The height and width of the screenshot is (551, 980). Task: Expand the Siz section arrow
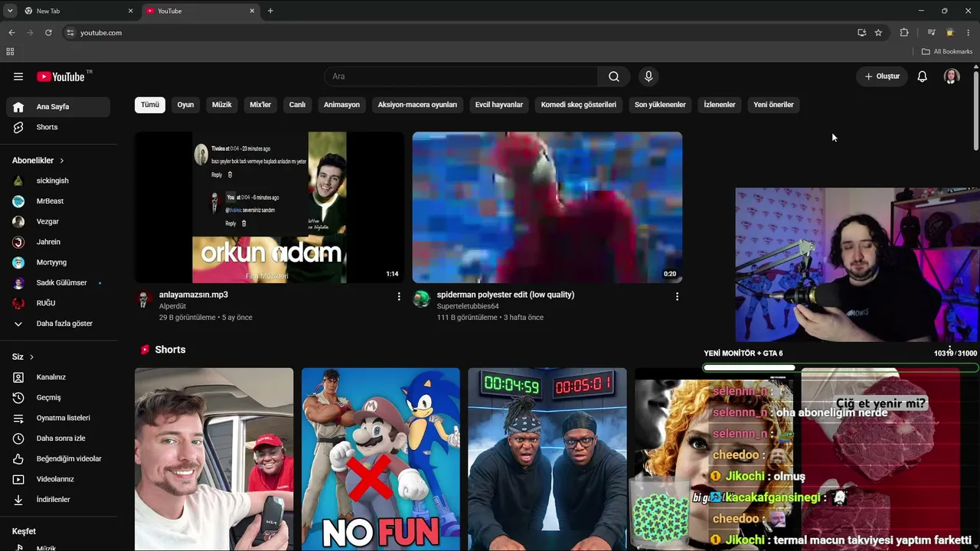click(x=31, y=357)
